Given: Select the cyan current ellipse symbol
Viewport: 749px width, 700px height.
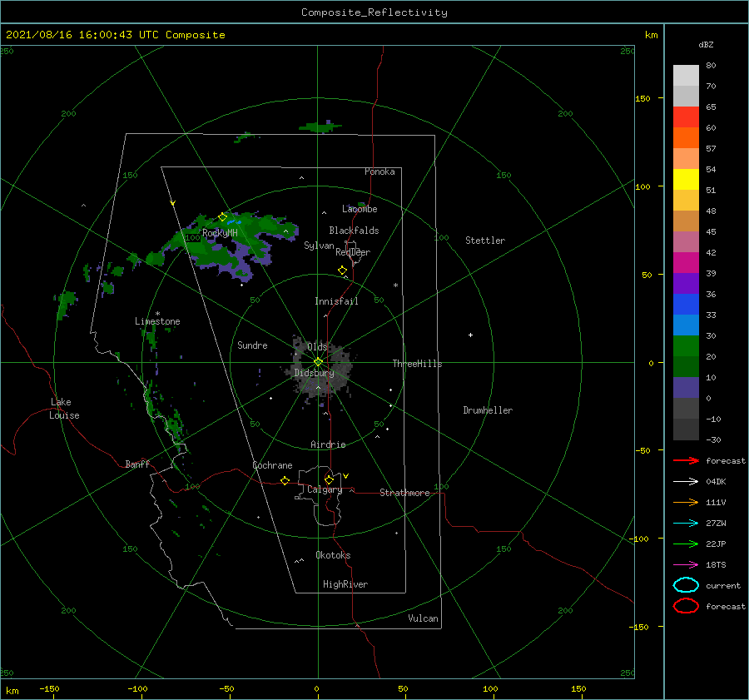Looking at the screenshot, I should coord(686,585).
